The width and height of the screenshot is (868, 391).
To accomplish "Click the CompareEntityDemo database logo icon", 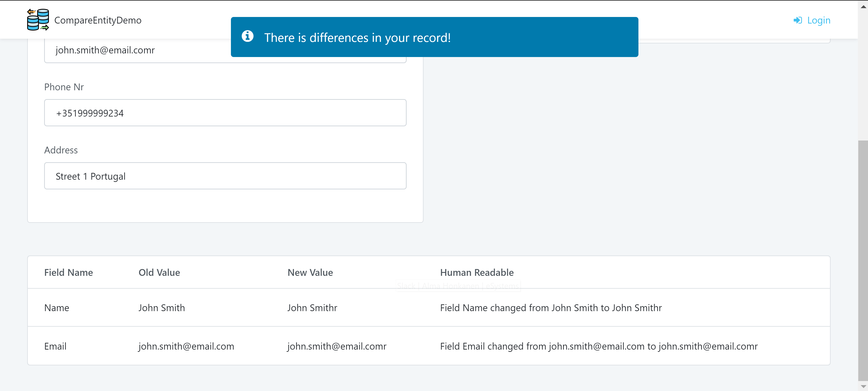I will tap(38, 20).
